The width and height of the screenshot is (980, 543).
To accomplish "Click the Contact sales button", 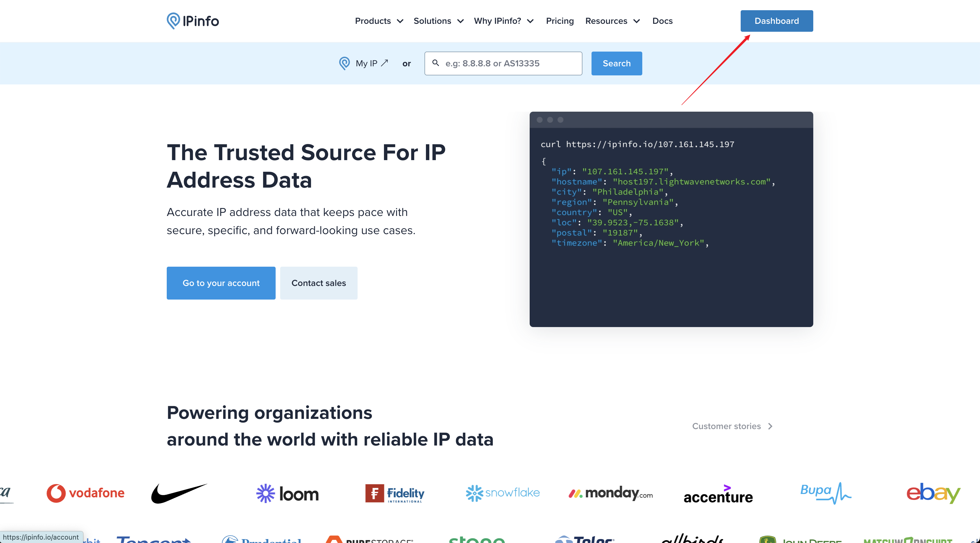I will click(x=318, y=283).
